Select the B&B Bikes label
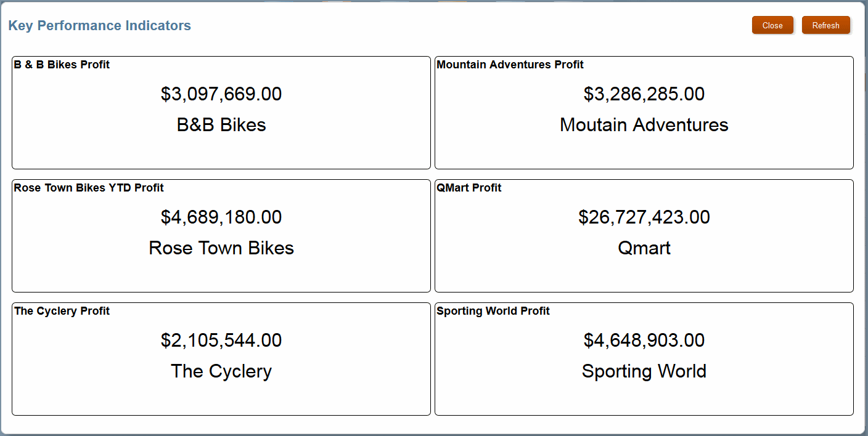The height and width of the screenshot is (436, 868). 221,125
